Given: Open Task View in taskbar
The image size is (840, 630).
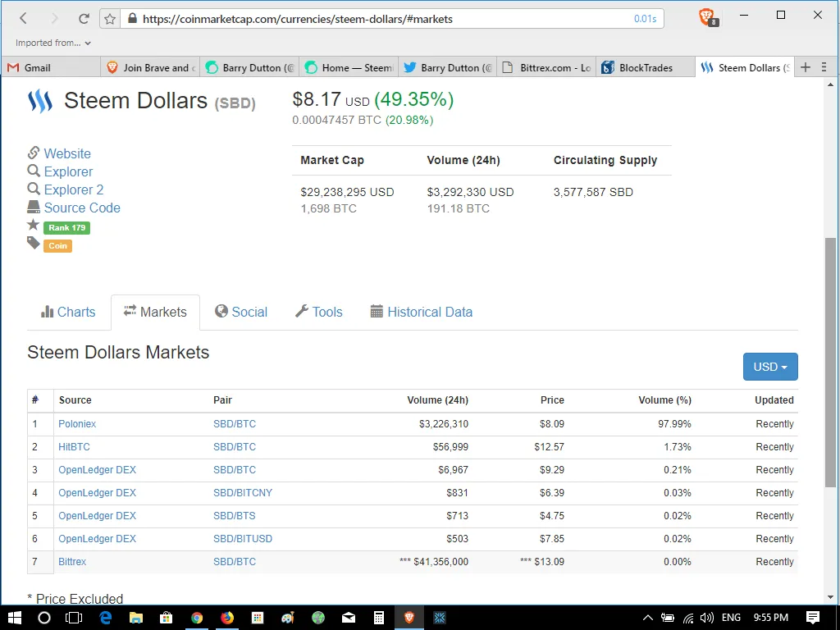Looking at the screenshot, I should coord(74,618).
